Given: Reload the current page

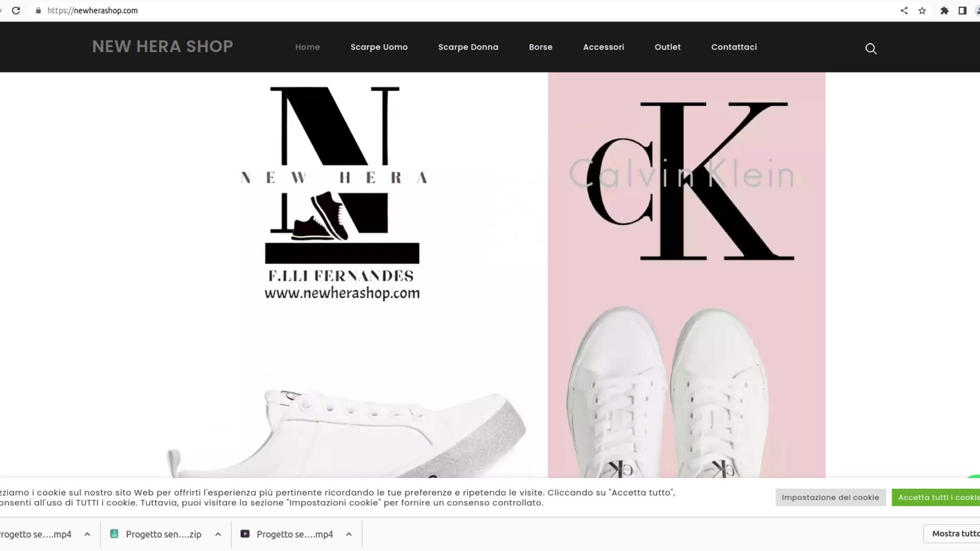Looking at the screenshot, I should click(x=17, y=10).
